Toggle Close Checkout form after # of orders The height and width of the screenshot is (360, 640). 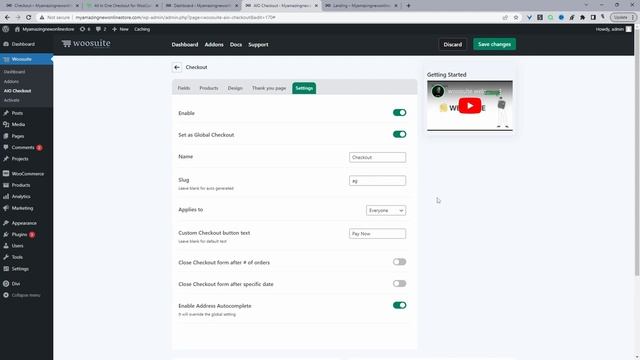point(399,262)
